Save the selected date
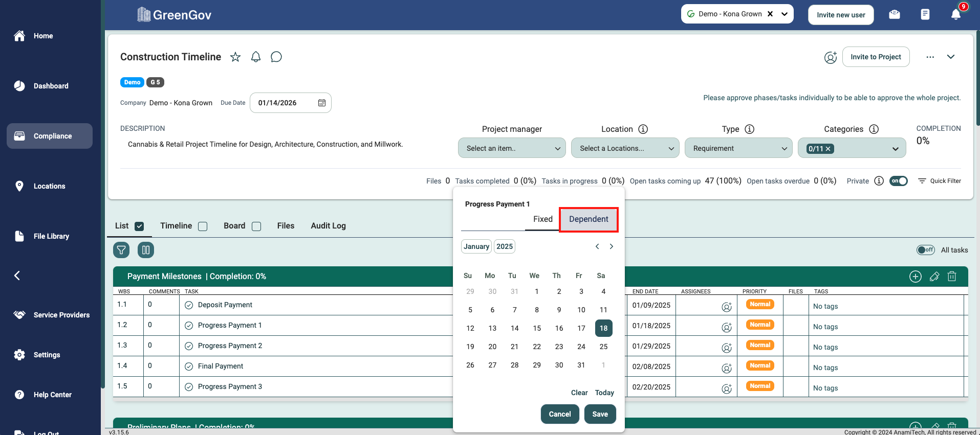 click(600, 414)
